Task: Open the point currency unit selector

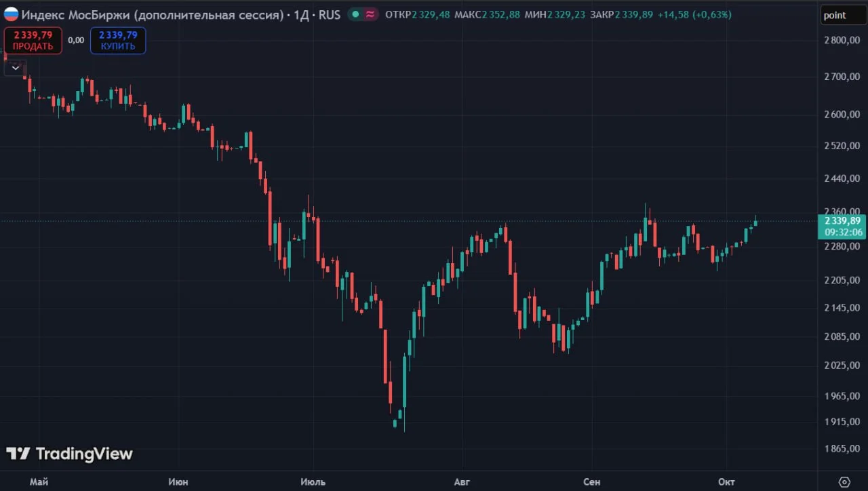Action: (x=844, y=15)
